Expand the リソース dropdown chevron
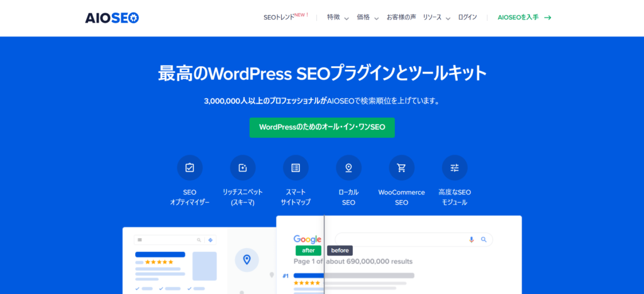The width and height of the screenshot is (644, 294). point(448,18)
